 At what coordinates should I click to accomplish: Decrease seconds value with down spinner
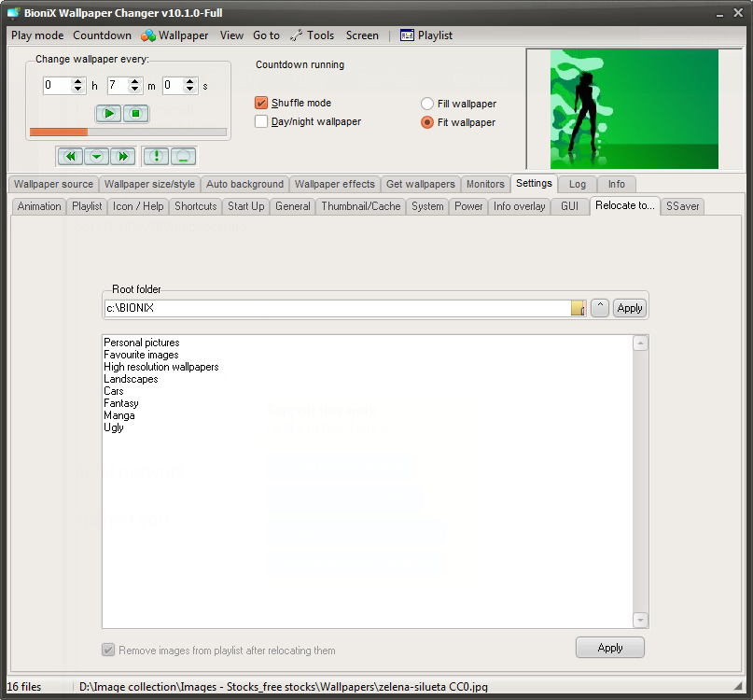pyautogui.click(x=190, y=90)
